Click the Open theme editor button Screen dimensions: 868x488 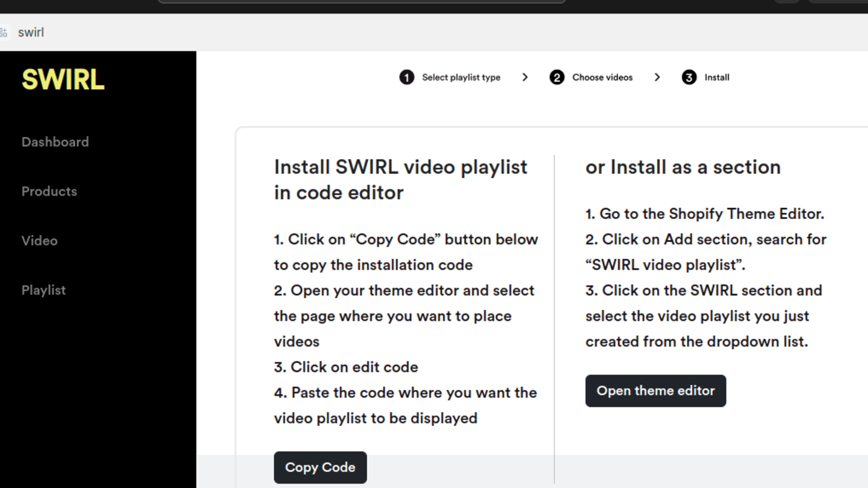pos(655,391)
